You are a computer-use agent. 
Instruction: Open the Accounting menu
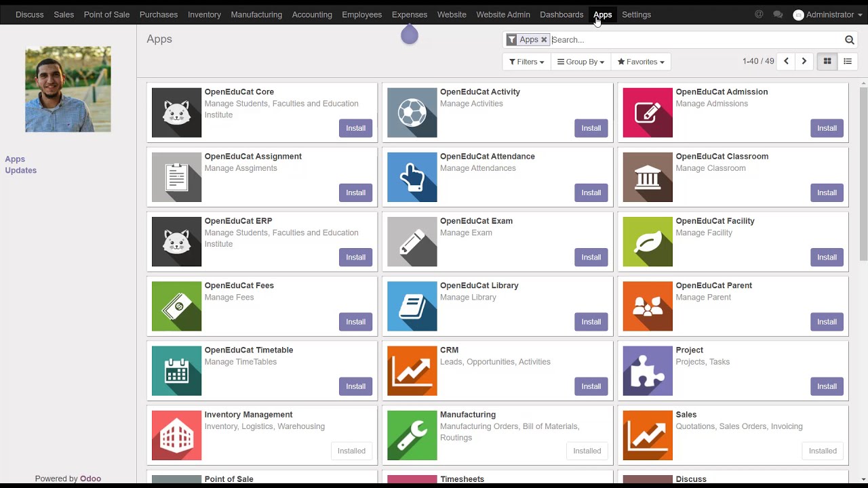[312, 14]
